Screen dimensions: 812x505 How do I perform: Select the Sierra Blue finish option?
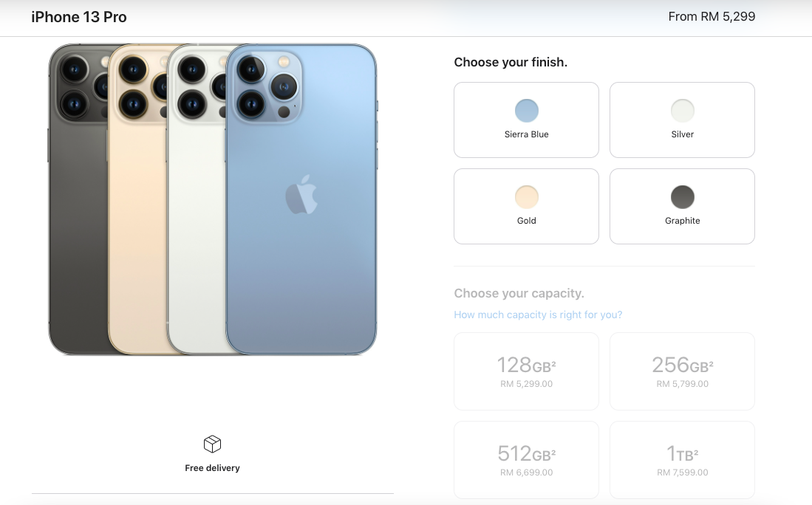[526, 120]
